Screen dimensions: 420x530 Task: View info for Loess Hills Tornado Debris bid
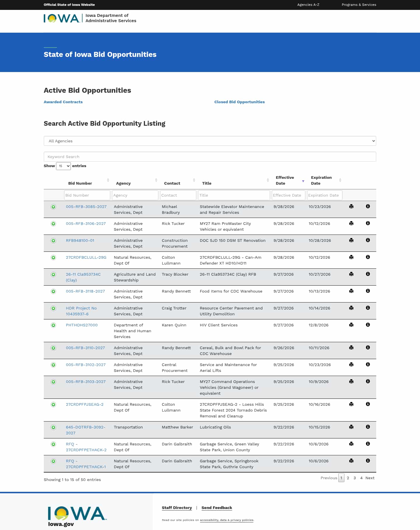tap(368, 404)
